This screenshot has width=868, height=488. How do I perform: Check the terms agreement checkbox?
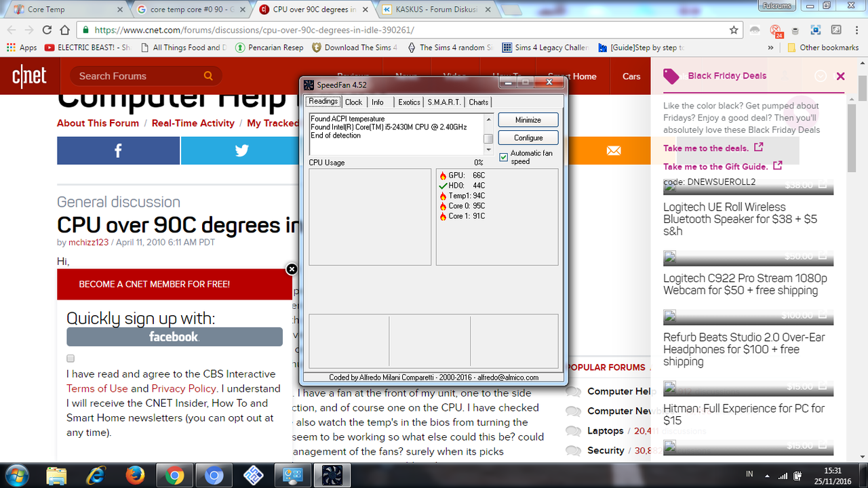(71, 359)
